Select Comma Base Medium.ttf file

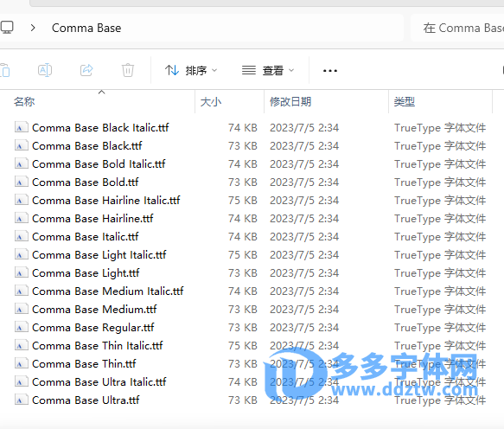click(94, 310)
